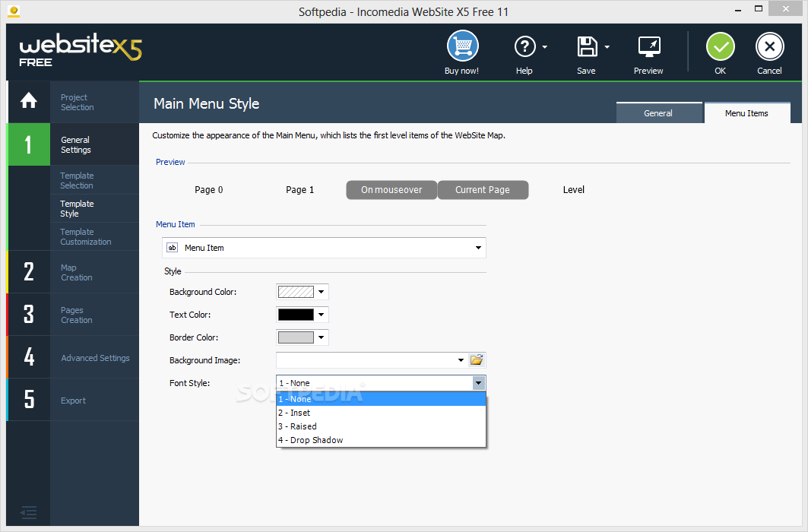Click the app icon in title bar

point(14,11)
